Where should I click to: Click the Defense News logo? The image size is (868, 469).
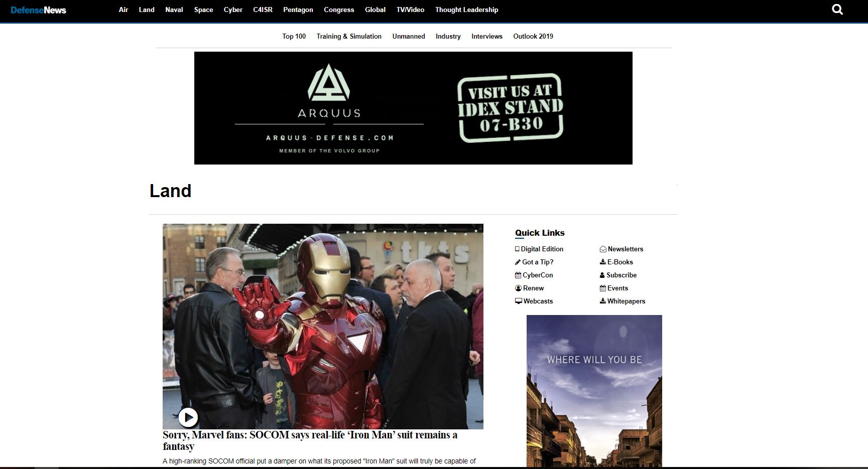coord(38,10)
